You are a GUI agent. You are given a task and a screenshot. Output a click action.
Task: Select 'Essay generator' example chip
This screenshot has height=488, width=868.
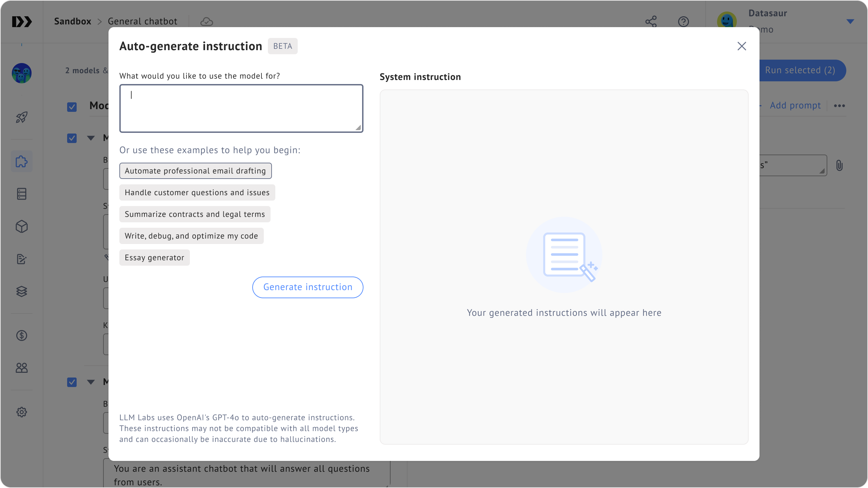point(154,258)
